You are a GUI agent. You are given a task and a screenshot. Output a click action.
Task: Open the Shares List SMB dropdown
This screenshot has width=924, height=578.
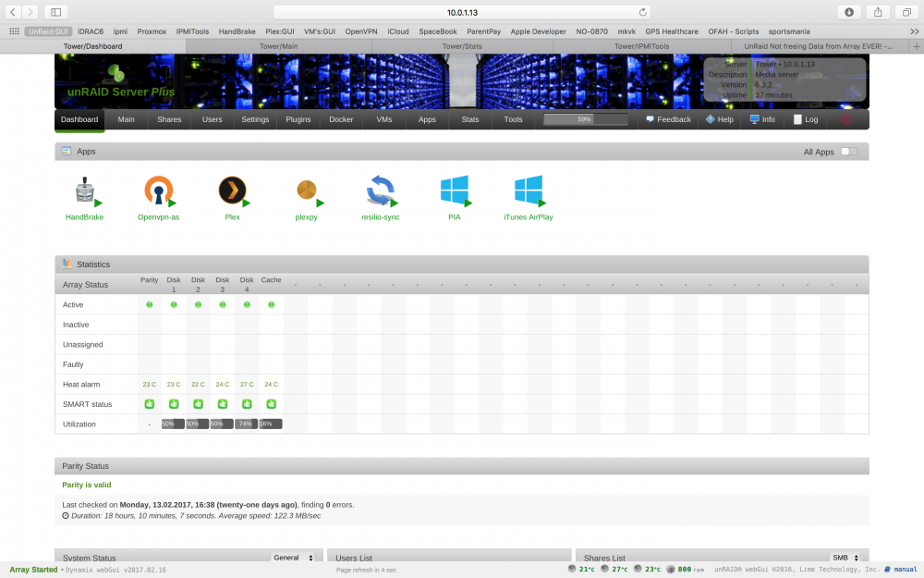(845, 558)
